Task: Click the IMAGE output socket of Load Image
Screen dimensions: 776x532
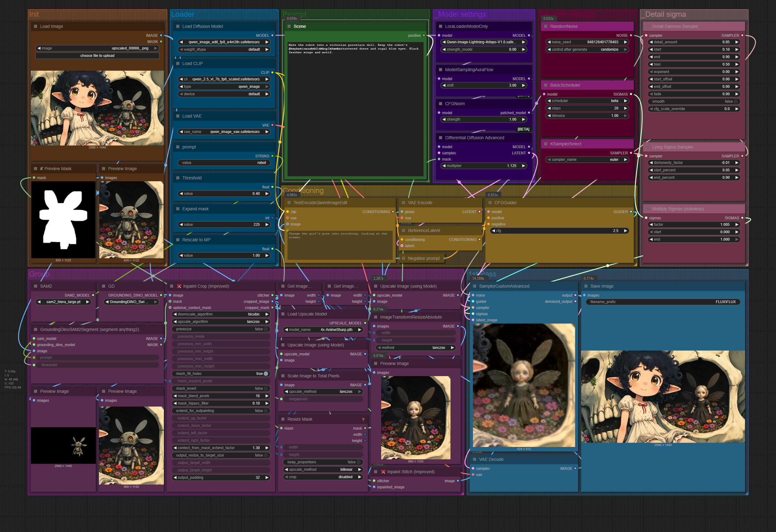Action: click(161, 35)
